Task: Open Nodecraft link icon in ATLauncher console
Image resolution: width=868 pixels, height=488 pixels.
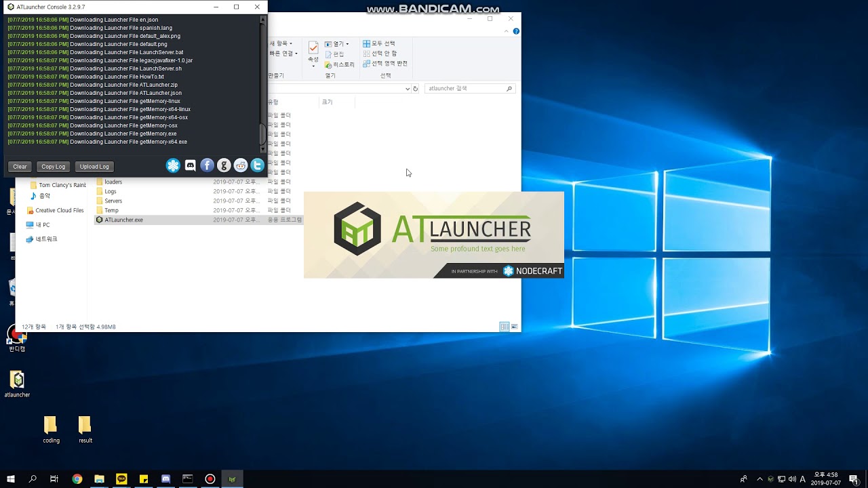Action: (x=173, y=165)
